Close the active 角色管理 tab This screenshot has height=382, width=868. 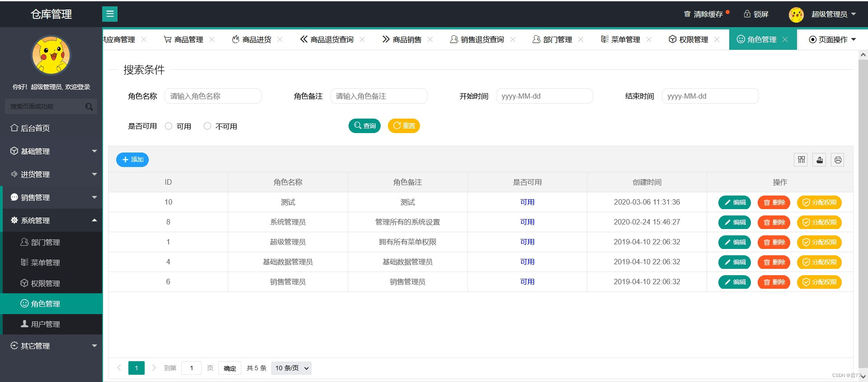785,39
